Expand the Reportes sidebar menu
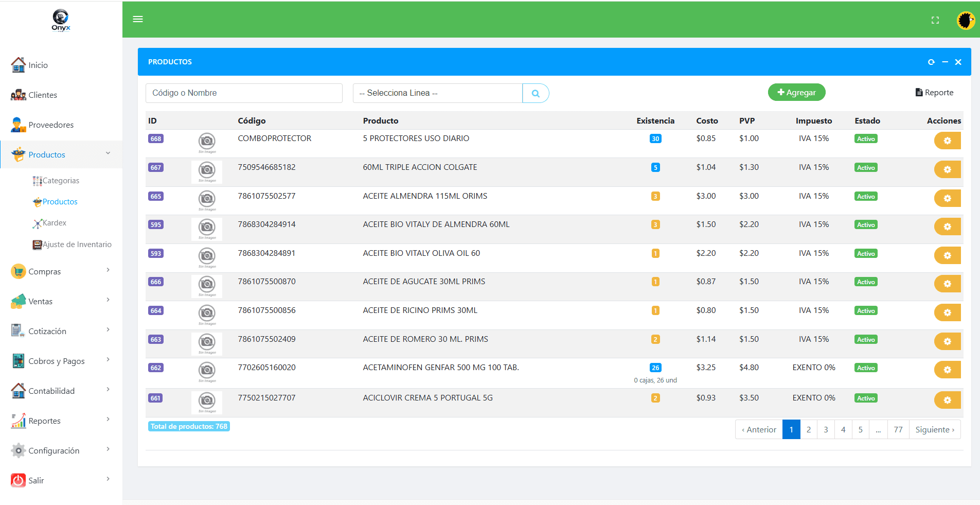Image resolution: width=980 pixels, height=505 pixels. (61, 421)
